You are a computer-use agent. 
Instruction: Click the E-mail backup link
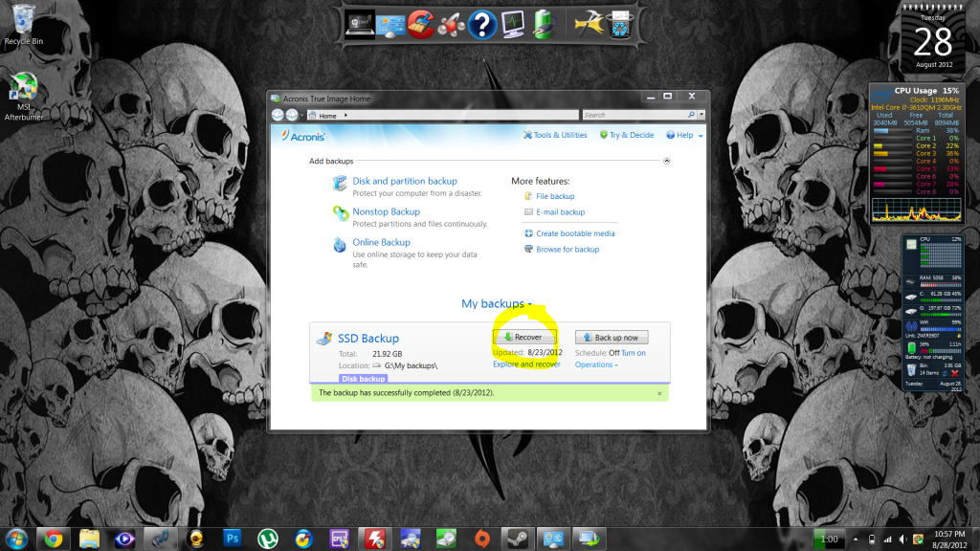(561, 212)
